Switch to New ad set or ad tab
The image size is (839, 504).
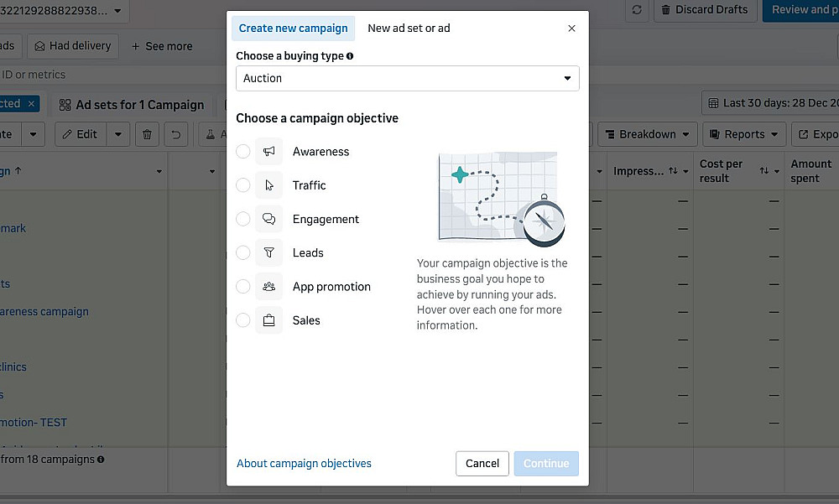coord(409,29)
